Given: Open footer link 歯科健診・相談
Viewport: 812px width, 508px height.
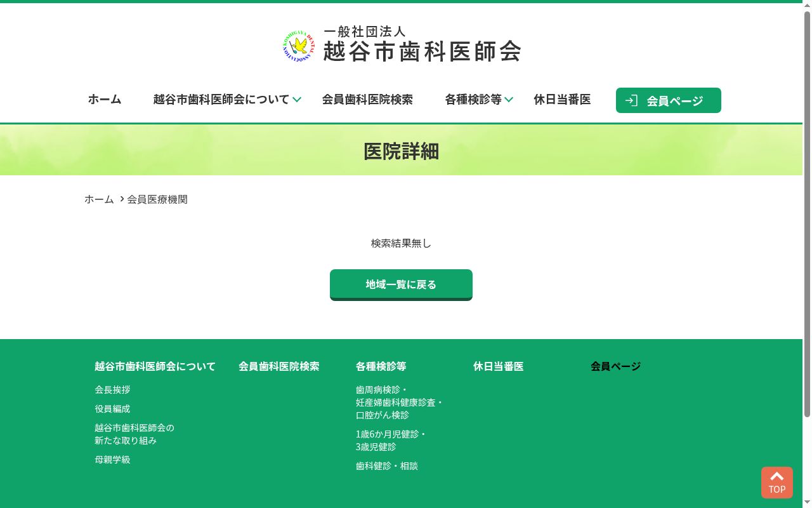Looking at the screenshot, I should pyautogui.click(x=387, y=466).
